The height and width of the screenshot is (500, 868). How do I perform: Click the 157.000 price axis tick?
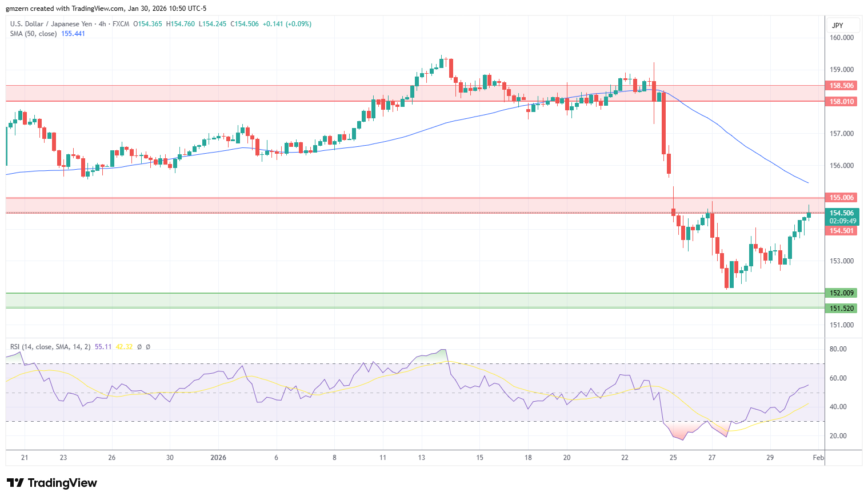click(842, 134)
